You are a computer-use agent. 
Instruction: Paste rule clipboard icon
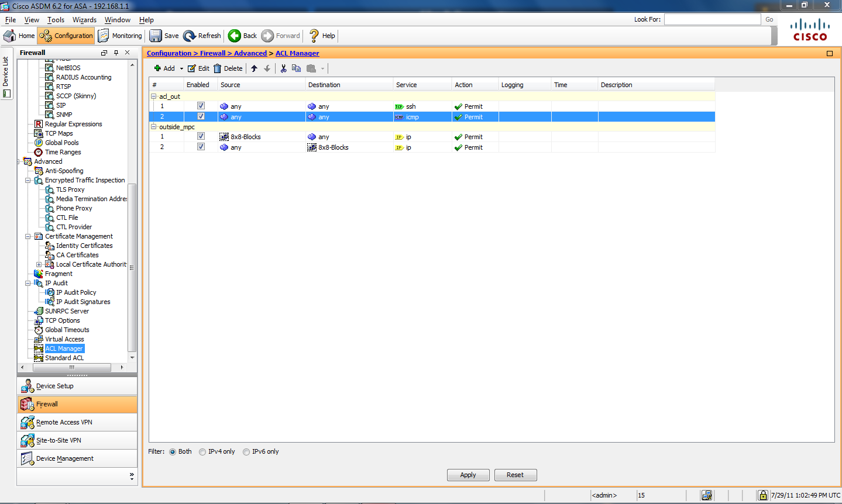click(311, 68)
